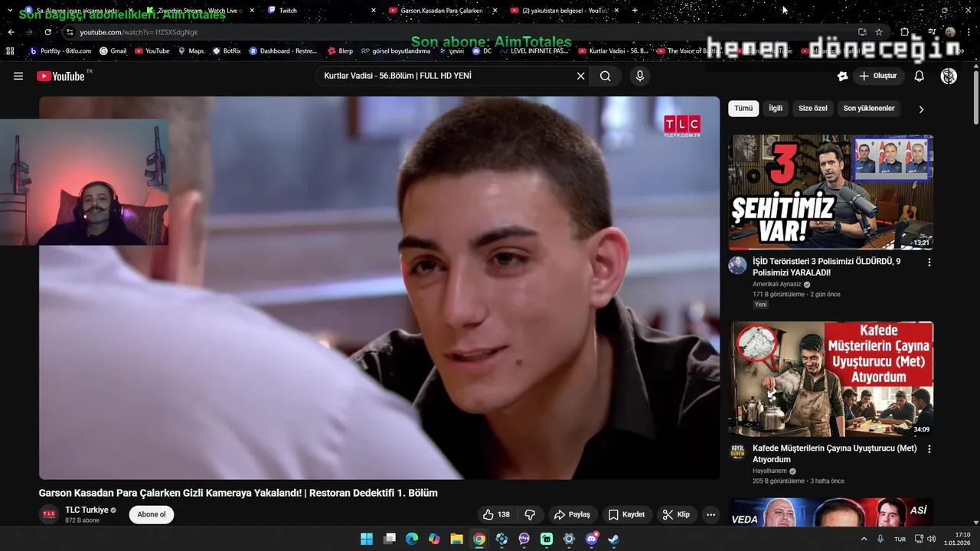Click the Kaydet save button
980x551 pixels.
(x=626, y=514)
